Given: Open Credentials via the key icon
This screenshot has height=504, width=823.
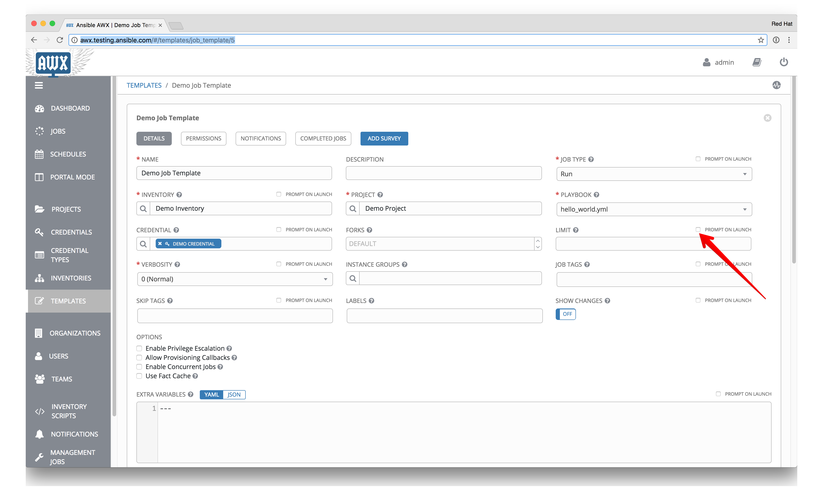Looking at the screenshot, I should 39,232.
